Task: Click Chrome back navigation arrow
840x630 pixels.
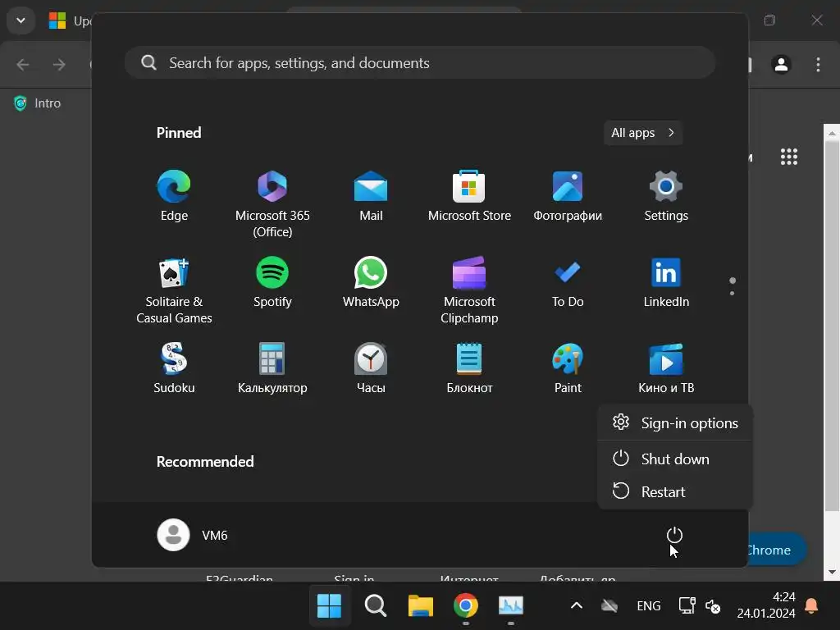Action: point(23,65)
